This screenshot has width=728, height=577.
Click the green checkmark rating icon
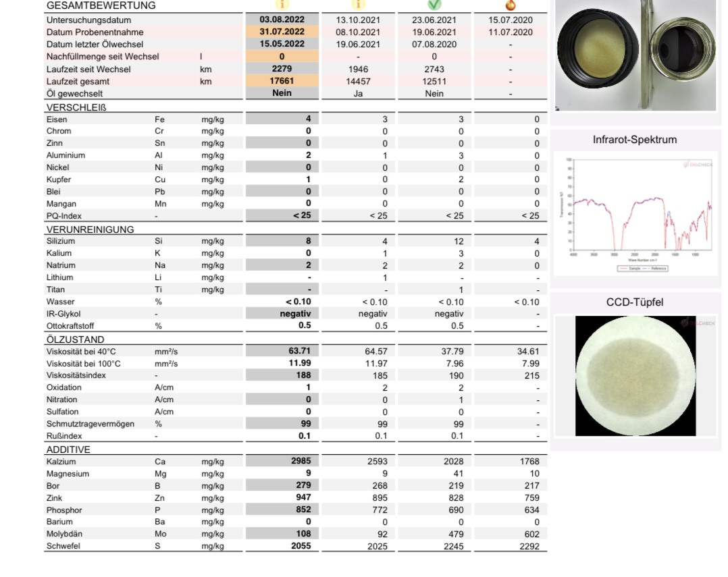click(x=434, y=5)
